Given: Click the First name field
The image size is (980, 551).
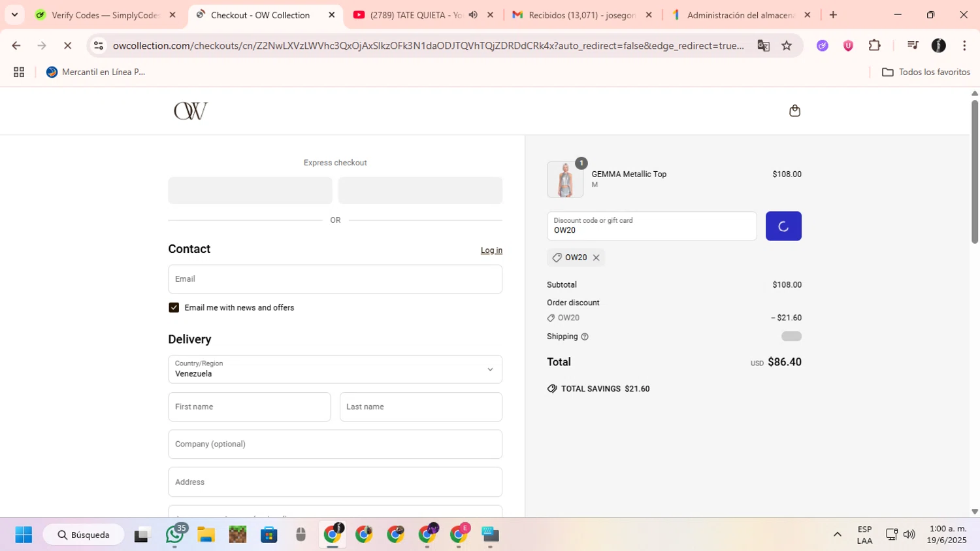Looking at the screenshot, I should point(250,407).
